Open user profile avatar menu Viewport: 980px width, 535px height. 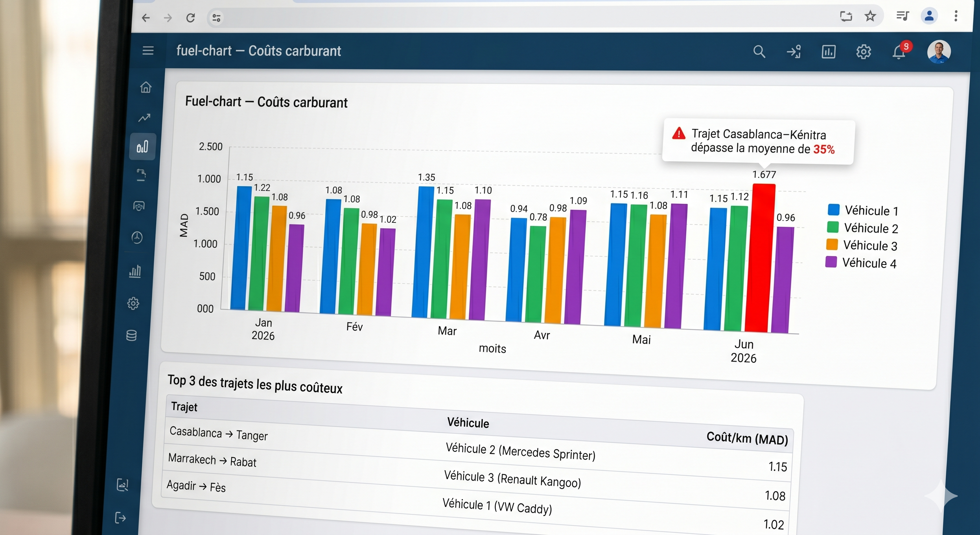coord(939,52)
